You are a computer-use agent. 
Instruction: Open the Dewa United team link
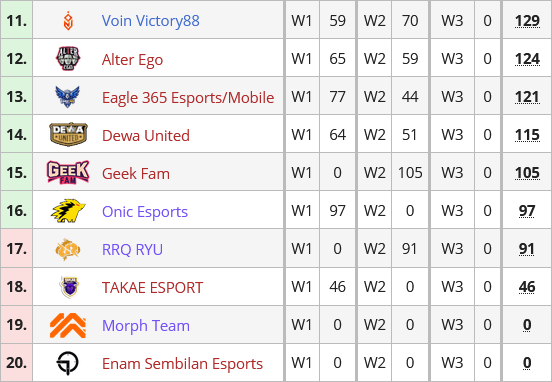click(x=146, y=136)
